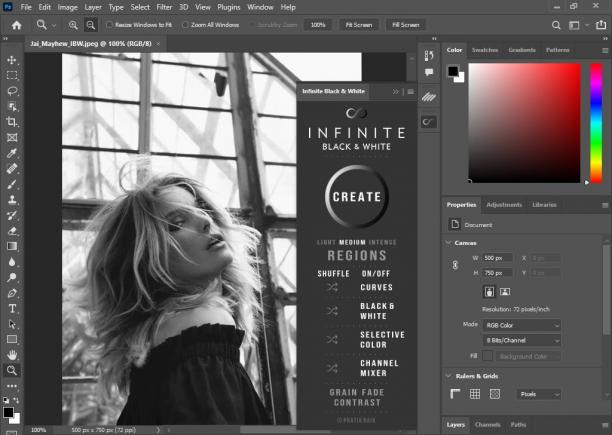Click the Zoom In magnifier option
The width and height of the screenshot is (612, 435).
(x=73, y=25)
